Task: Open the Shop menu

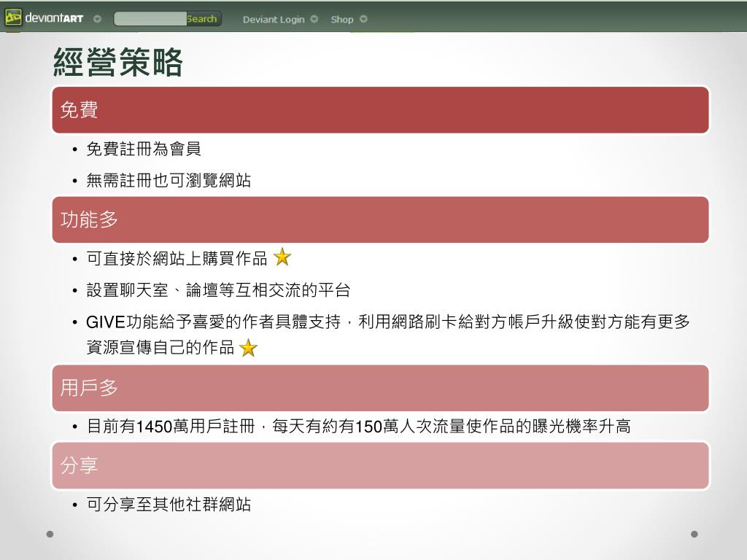Action: tap(342, 20)
